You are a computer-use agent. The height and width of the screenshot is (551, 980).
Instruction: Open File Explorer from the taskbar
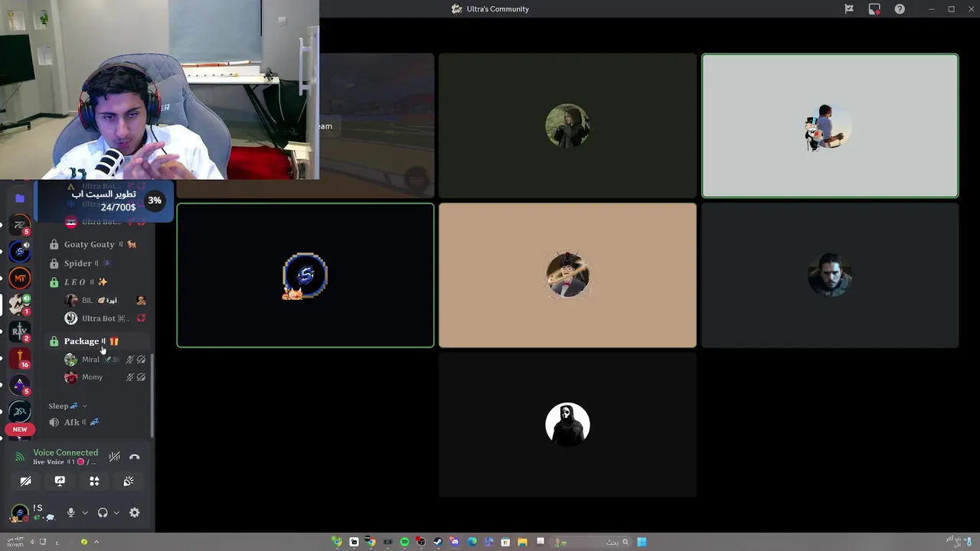(522, 542)
